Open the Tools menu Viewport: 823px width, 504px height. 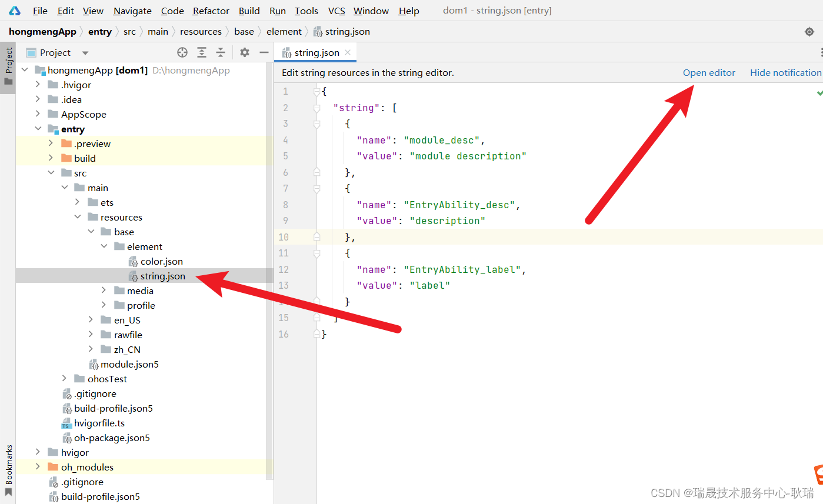point(306,11)
